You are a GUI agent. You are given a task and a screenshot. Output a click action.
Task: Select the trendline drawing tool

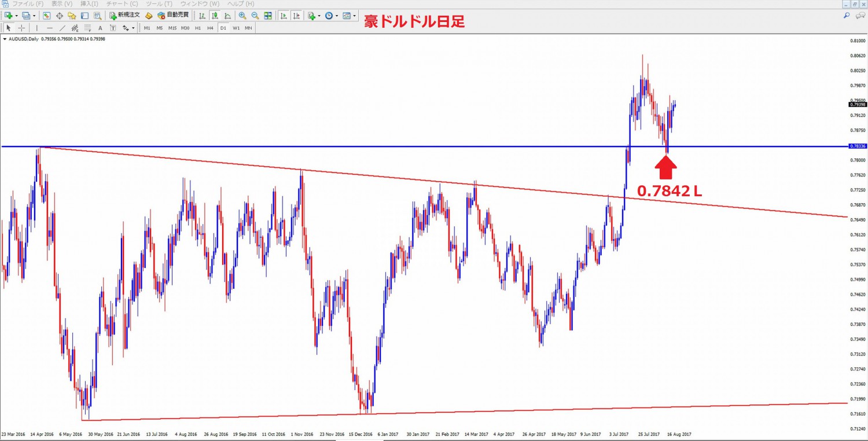point(62,28)
